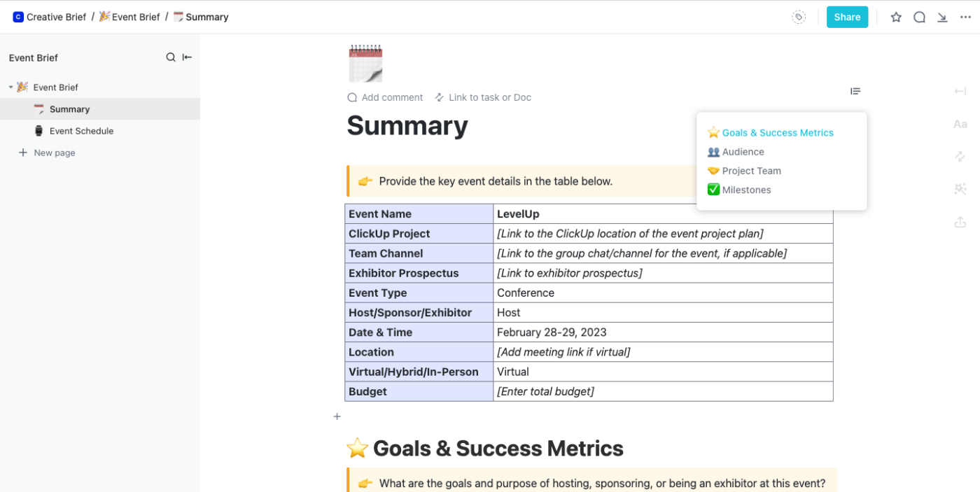This screenshot has width=980, height=492.
Task: Open the Aa typography settings icon
Action: [960, 124]
